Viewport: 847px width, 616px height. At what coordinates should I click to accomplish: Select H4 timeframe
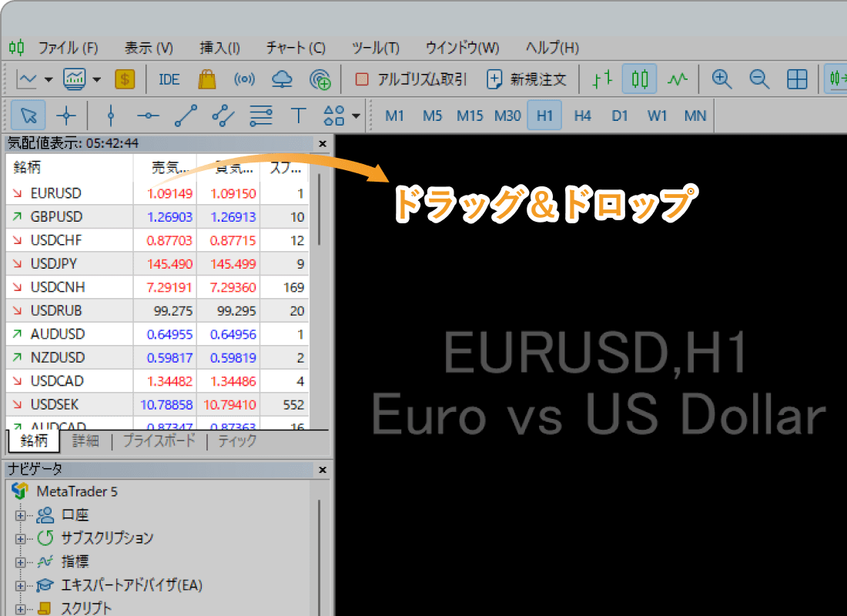coord(582,115)
